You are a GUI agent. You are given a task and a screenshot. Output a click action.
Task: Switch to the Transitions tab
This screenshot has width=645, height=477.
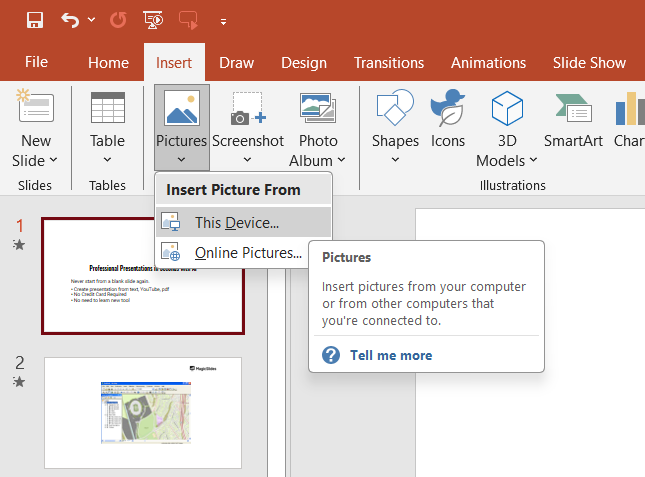tap(389, 63)
